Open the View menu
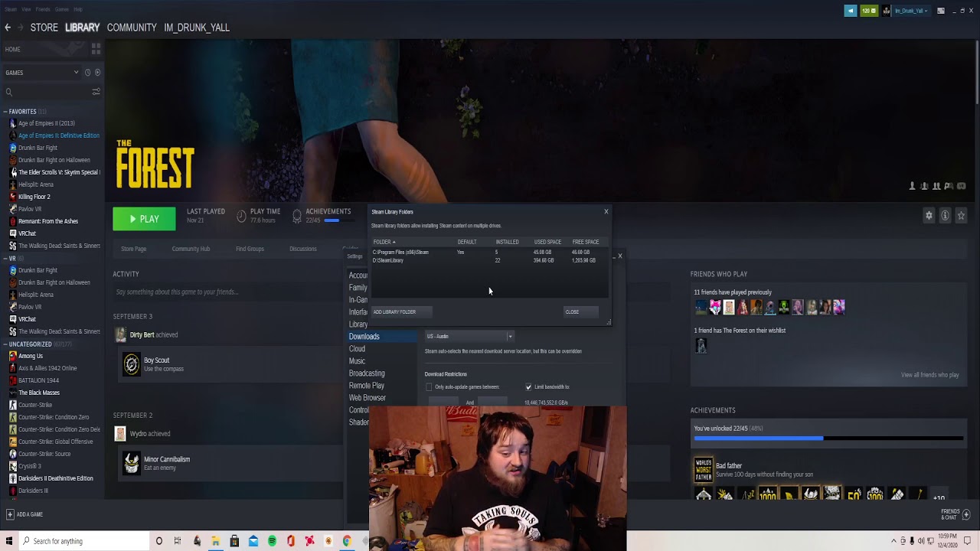 click(27, 9)
